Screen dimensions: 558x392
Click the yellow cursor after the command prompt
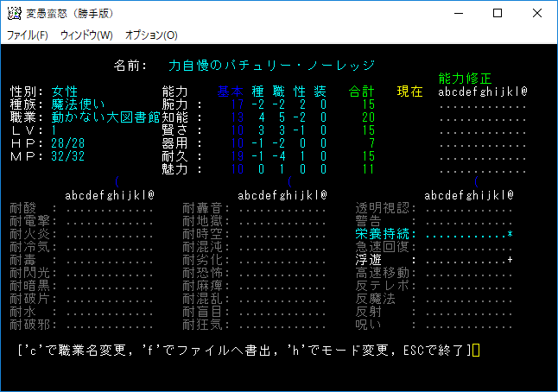pyautogui.click(x=476, y=350)
